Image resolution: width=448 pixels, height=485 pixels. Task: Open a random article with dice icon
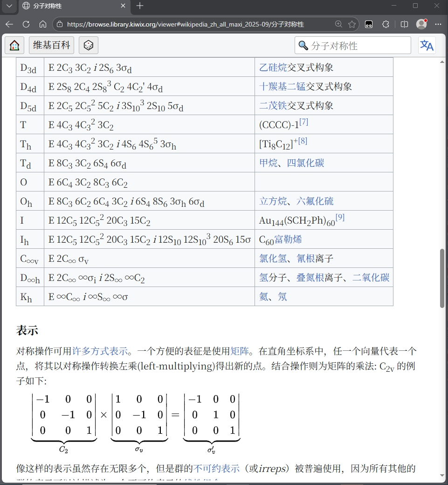[x=88, y=45]
